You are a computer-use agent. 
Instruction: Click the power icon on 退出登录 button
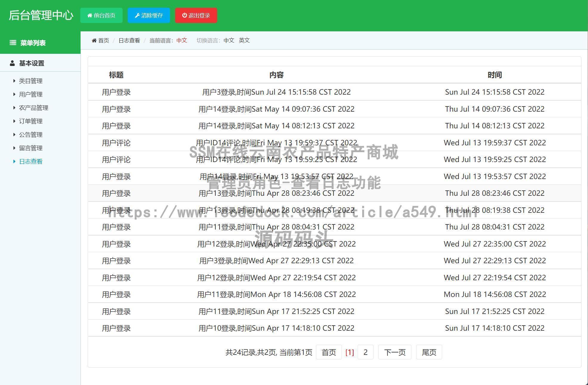pyautogui.click(x=184, y=15)
